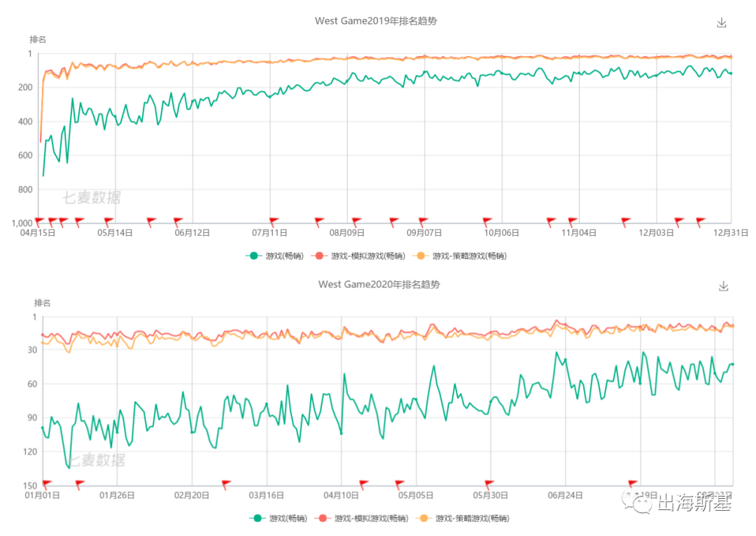756x536 pixels.
Task: Click the red flag near 02月20日 in 2020 chart
Action: [226, 484]
